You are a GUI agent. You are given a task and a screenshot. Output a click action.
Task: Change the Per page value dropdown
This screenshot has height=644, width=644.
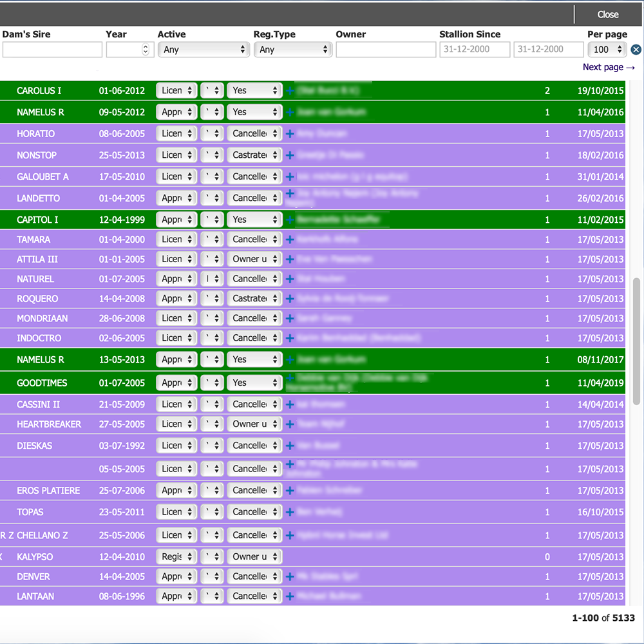coord(606,49)
